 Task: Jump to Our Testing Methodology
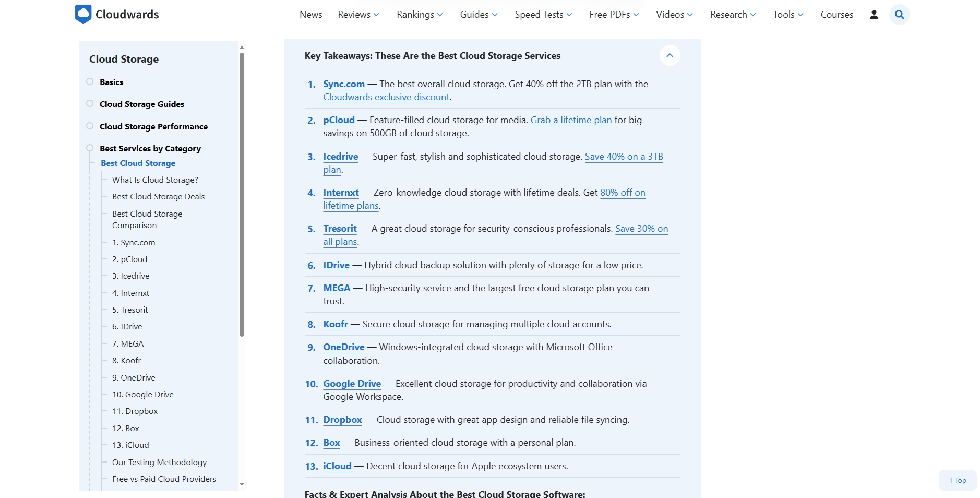159,462
